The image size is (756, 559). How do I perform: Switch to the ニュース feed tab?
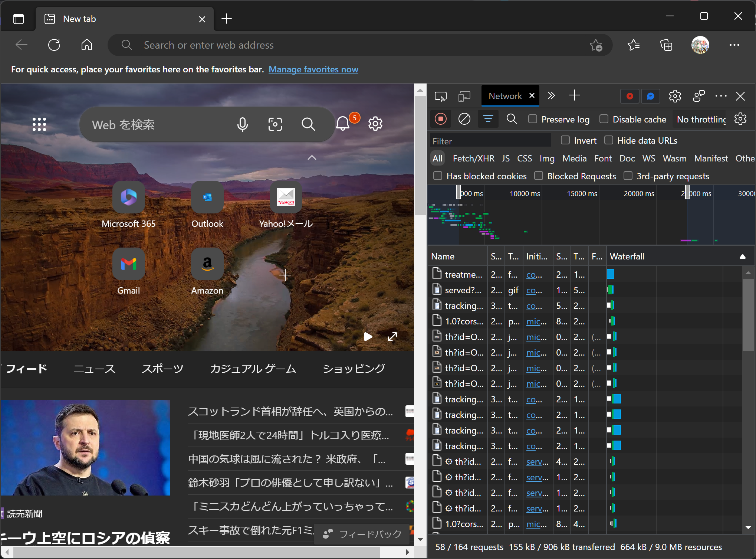94,369
